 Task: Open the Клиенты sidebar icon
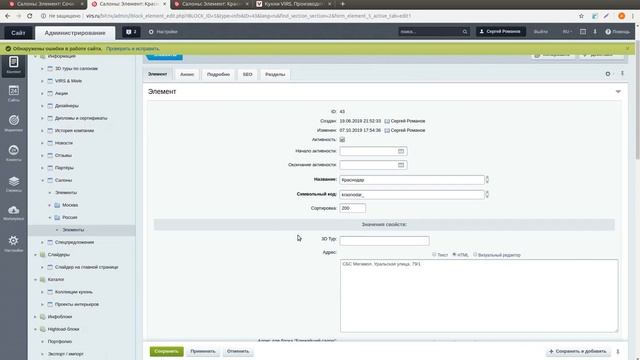[x=13, y=153]
